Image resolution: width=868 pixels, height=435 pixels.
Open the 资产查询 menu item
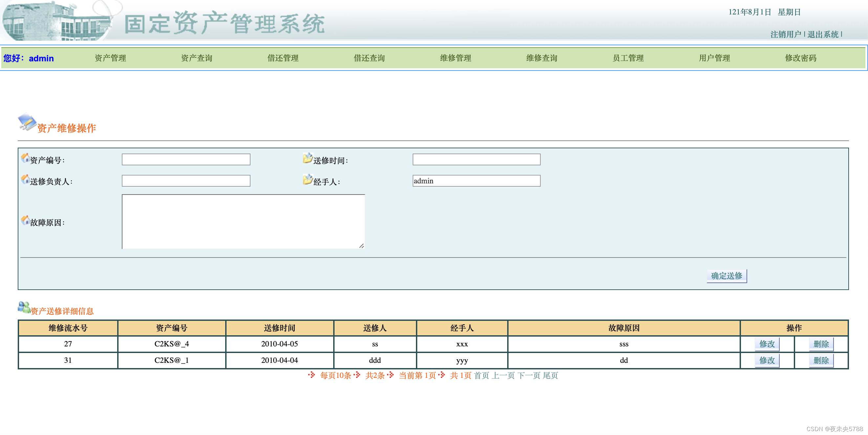tap(196, 58)
